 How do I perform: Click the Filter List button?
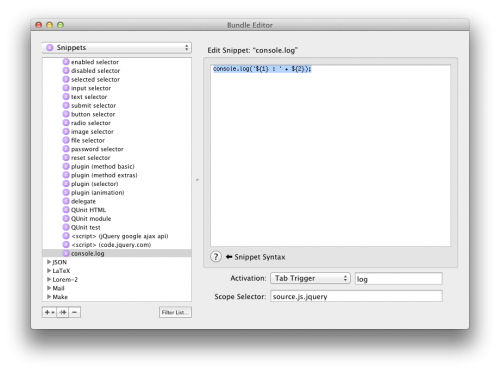pyautogui.click(x=175, y=312)
